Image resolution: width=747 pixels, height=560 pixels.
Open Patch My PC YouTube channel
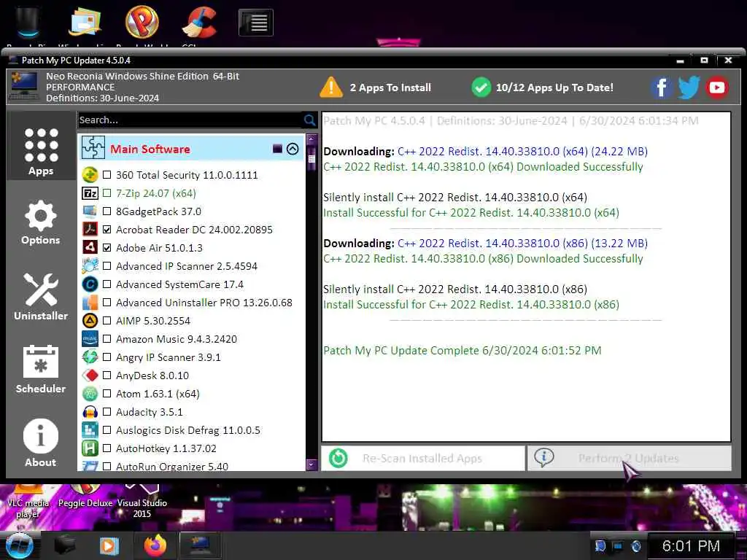(717, 87)
